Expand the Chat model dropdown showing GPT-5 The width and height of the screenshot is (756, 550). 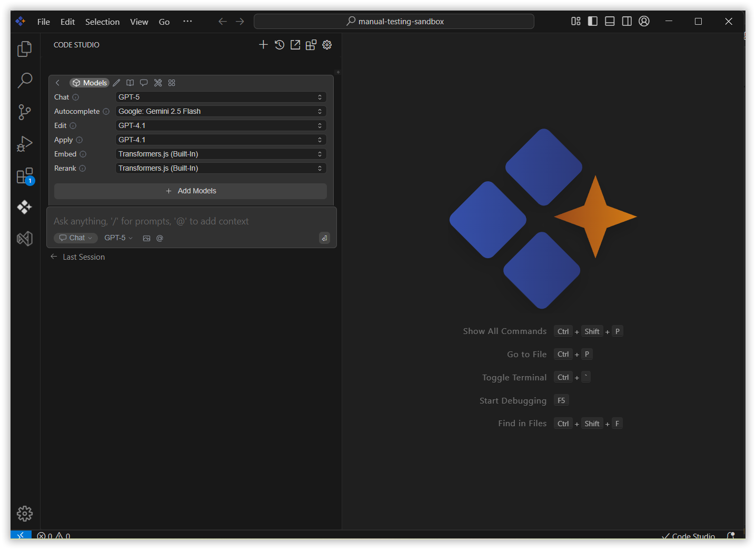pos(221,97)
